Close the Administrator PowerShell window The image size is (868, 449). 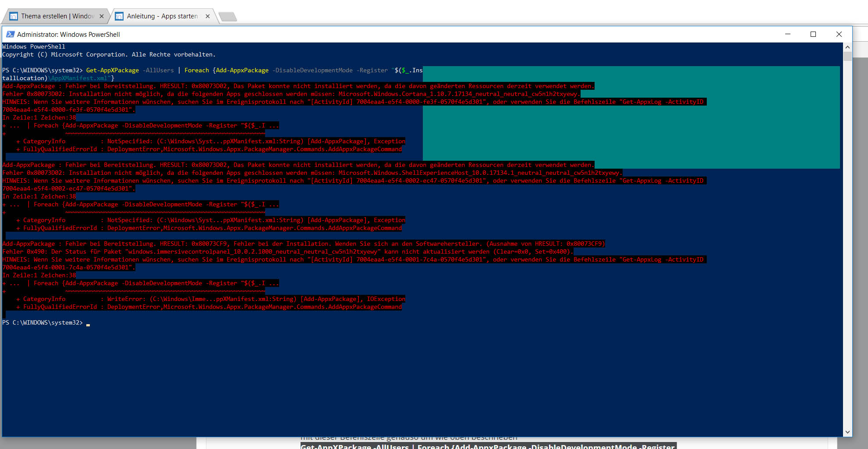click(x=839, y=34)
